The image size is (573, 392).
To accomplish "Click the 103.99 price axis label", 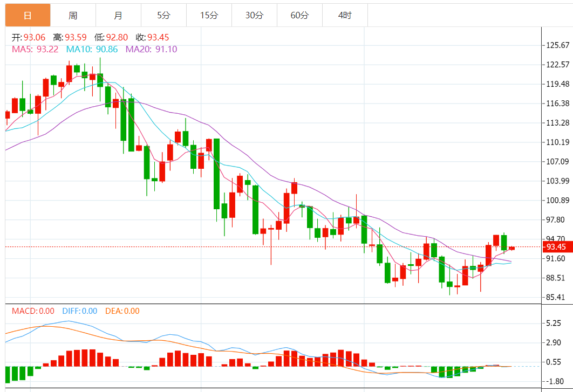I will [558, 181].
